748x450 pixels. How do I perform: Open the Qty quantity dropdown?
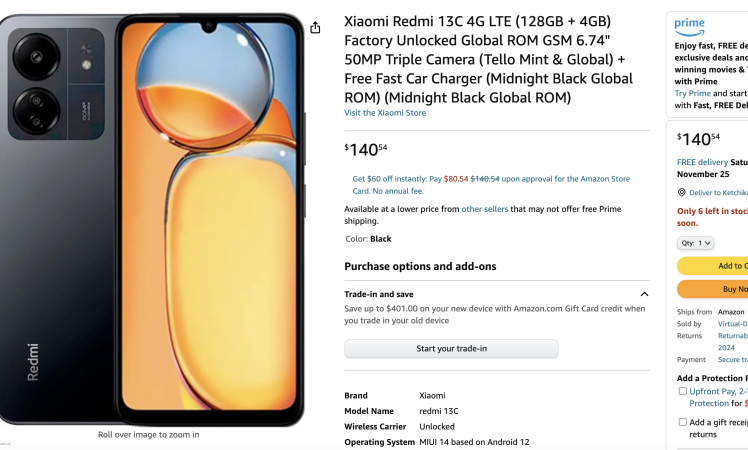(x=695, y=243)
